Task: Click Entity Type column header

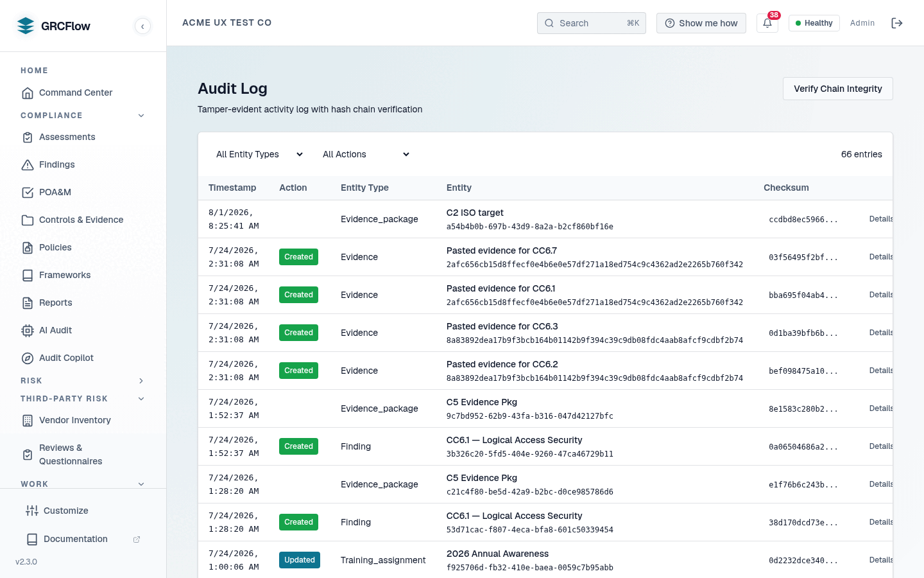Action: coord(364,188)
